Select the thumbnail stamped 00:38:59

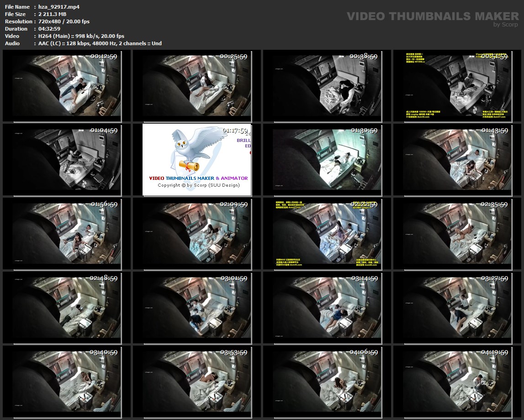click(327, 85)
